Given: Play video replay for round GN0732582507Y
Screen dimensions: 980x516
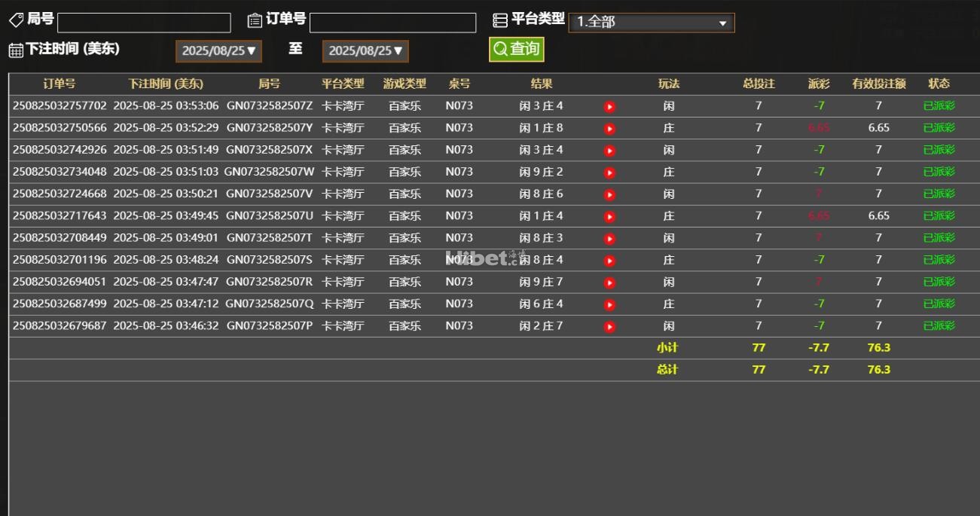Looking at the screenshot, I should coord(609,129).
